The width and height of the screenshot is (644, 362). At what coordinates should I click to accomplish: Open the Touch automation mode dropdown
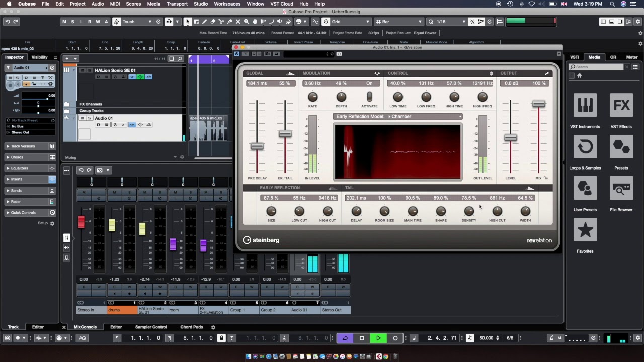pyautogui.click(x=137, y=22)
